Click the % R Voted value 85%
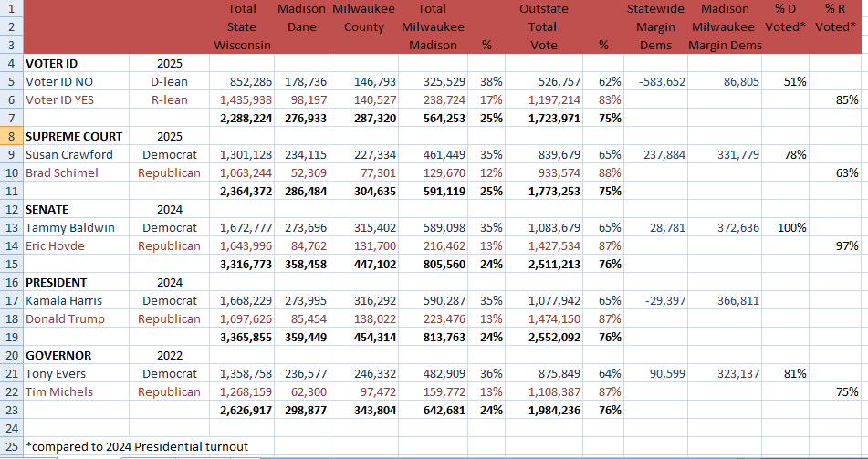Screen dimensions: 868x459 pos(835,99)
